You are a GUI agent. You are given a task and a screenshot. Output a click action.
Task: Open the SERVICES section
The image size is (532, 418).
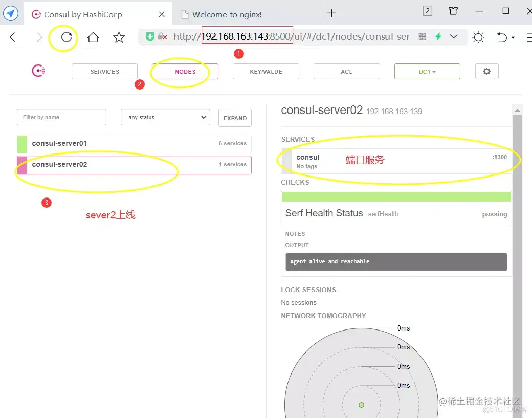pos(104,72)
